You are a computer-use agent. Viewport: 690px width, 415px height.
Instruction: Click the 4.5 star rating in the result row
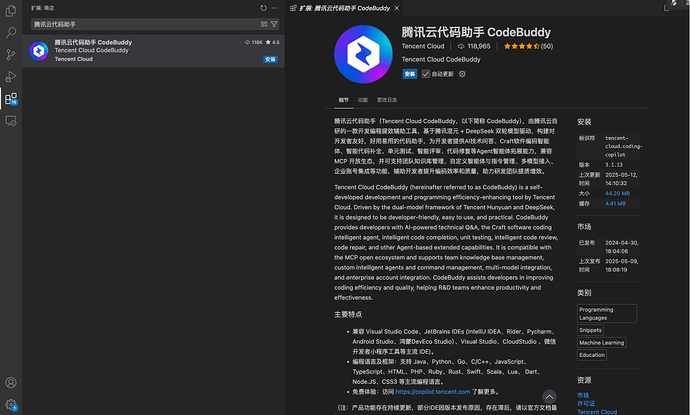[x=272, y=42]
